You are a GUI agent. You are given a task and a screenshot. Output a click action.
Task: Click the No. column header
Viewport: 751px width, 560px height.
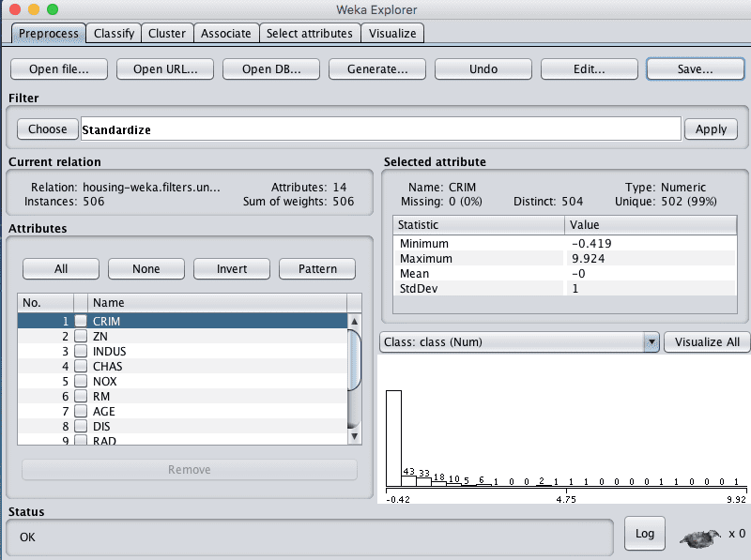pos(45,302)
